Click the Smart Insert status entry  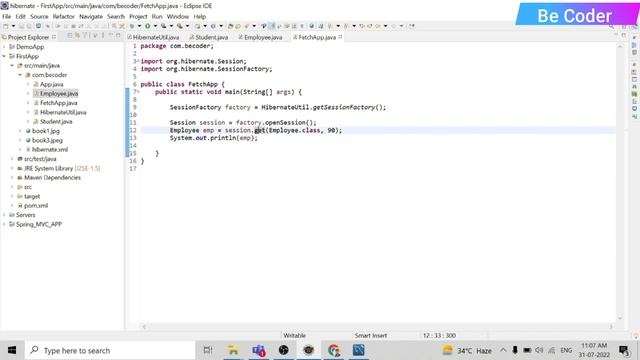coord(371,336)
